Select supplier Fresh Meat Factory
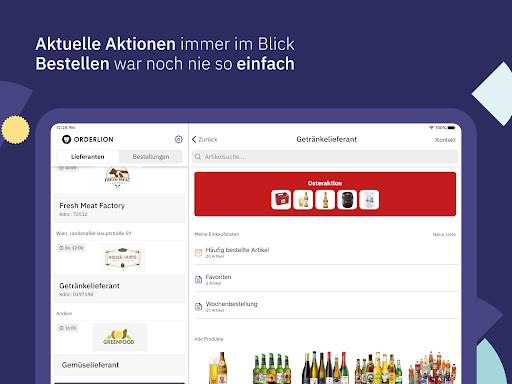Screen dimensions: 512x384 (x=120, y=194)
